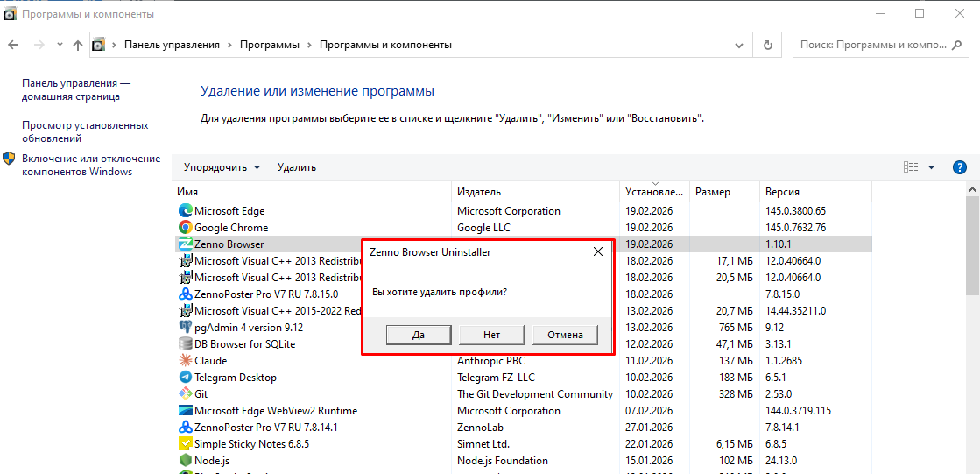Open Просмотр установленных обновлений link
This screenshot has height=474, width=980.
click(85, 132)
